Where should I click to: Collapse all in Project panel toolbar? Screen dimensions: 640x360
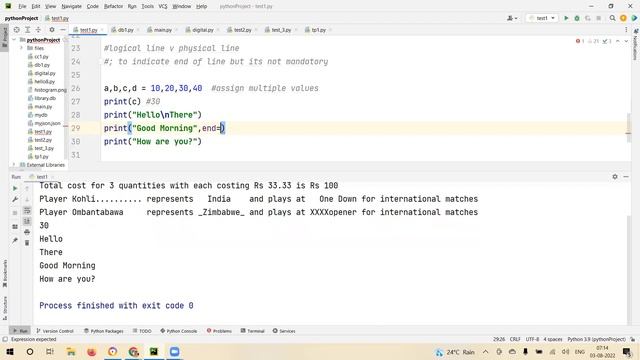click(38, 30)
